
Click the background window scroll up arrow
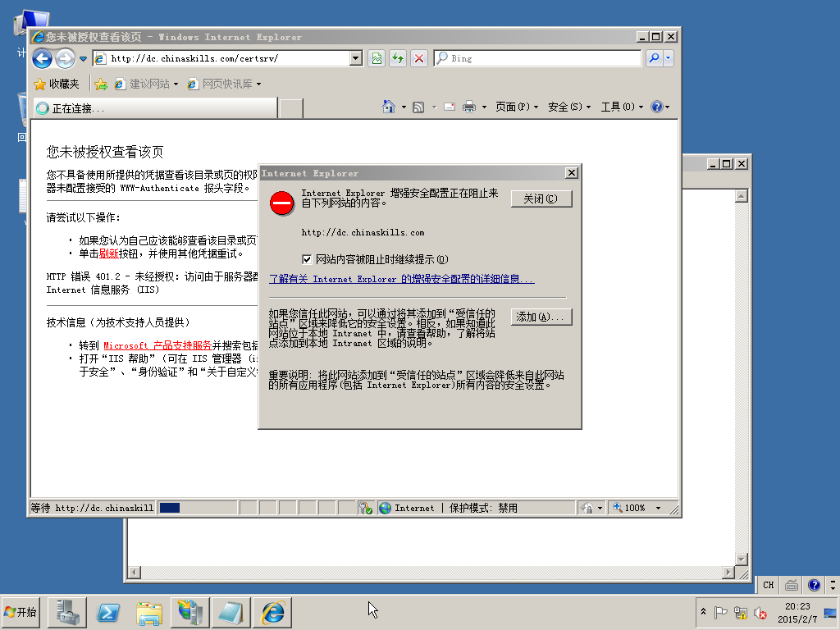pos(742,196)
